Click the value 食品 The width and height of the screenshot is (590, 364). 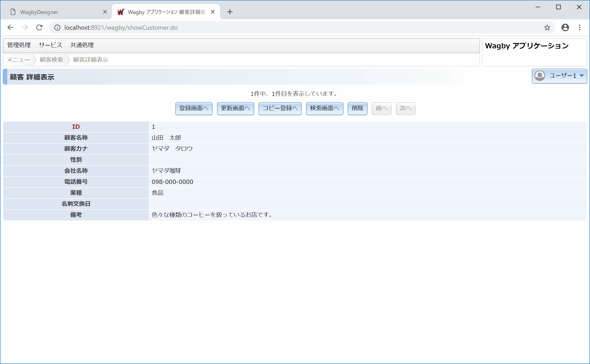coord(157,193)
